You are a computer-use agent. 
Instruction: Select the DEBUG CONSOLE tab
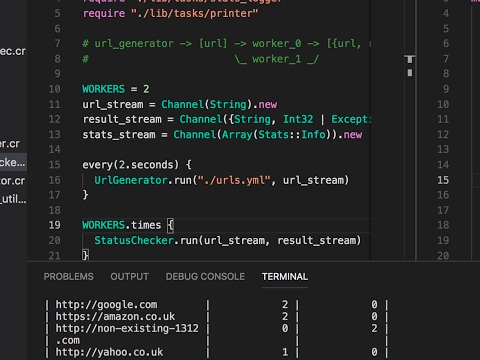pos(205,276)
